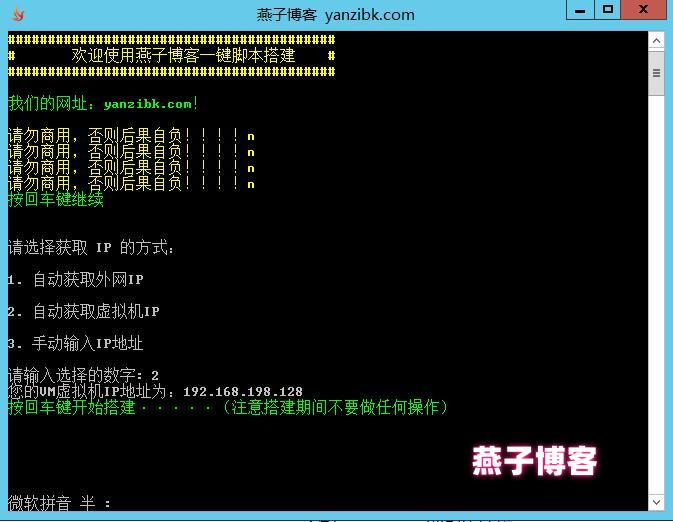Click the green yanzibk.com website text

(148, 104)
